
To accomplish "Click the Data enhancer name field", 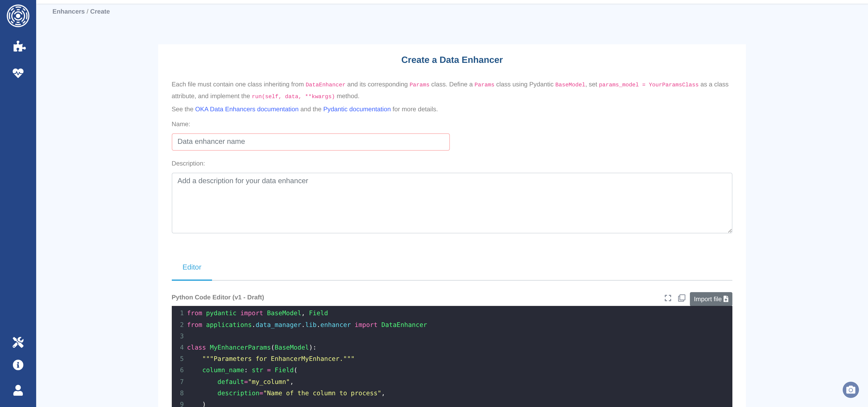I will pyautogui.click(x=310, y=142).
